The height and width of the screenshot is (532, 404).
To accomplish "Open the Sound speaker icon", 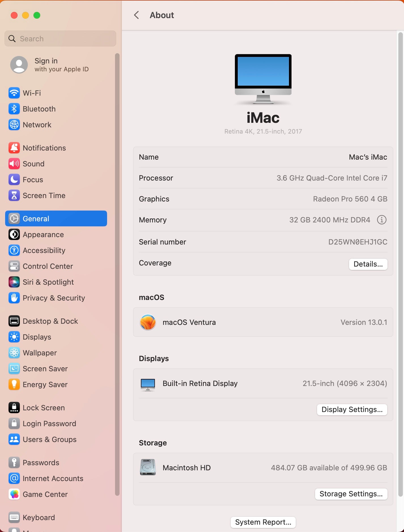I will pos(14,164).
